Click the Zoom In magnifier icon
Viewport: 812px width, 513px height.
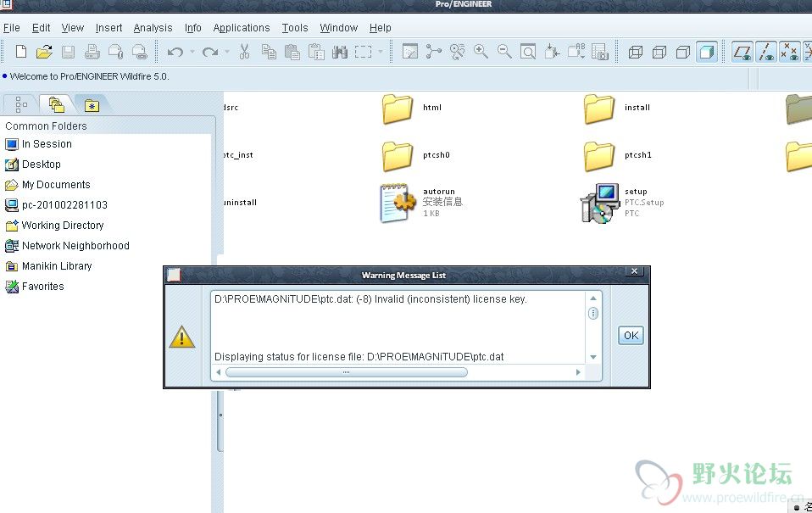[x=481, y=52]
